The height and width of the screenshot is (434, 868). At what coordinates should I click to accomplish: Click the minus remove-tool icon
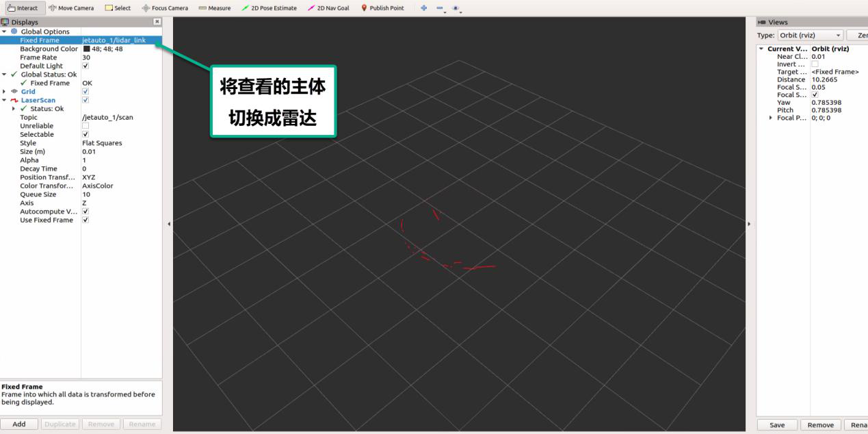440,8
